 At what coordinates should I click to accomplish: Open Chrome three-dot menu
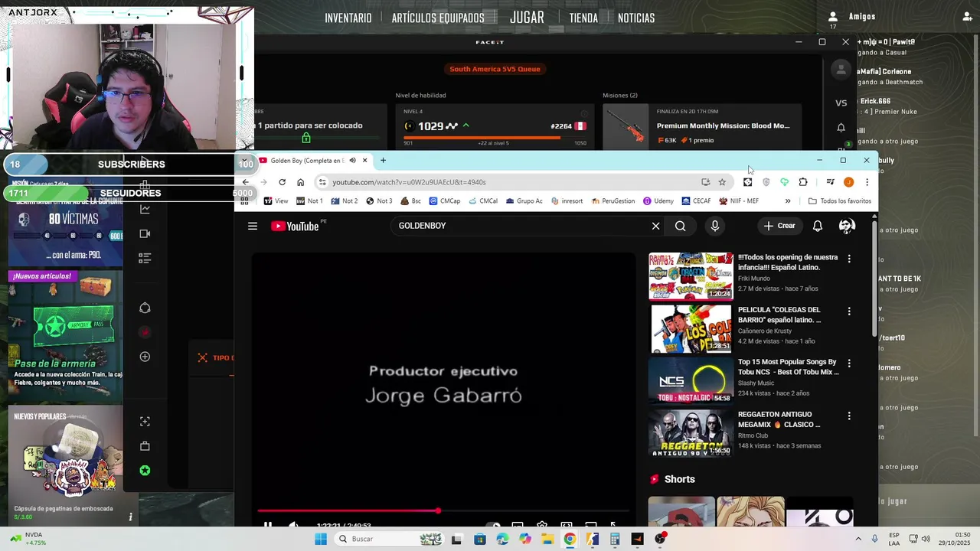click(867, 182)
